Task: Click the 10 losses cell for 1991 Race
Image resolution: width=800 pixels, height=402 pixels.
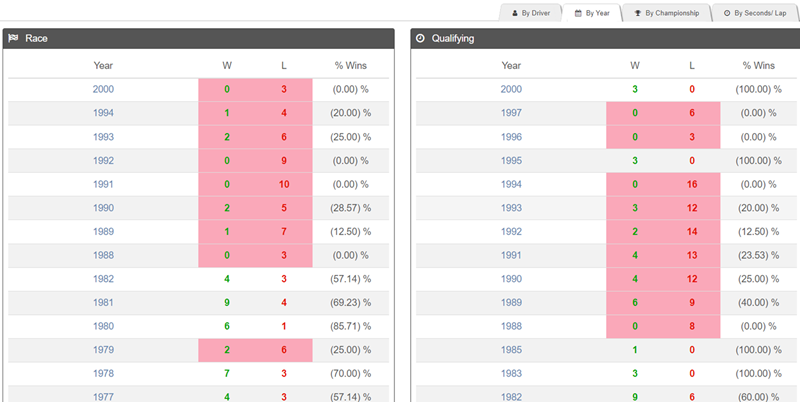Action: [x=284, y=184]
